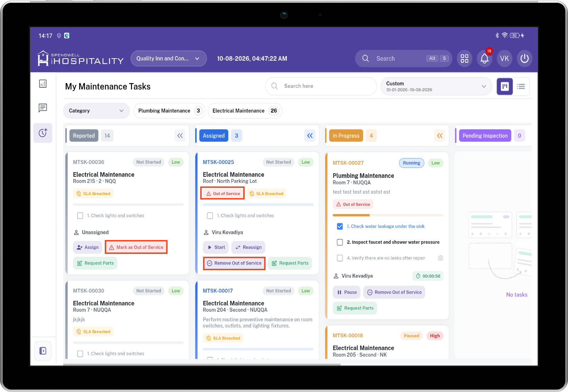Open the Quality Inn property selector
This screenshot has width=568, height=392.
(x=169, y=59)
